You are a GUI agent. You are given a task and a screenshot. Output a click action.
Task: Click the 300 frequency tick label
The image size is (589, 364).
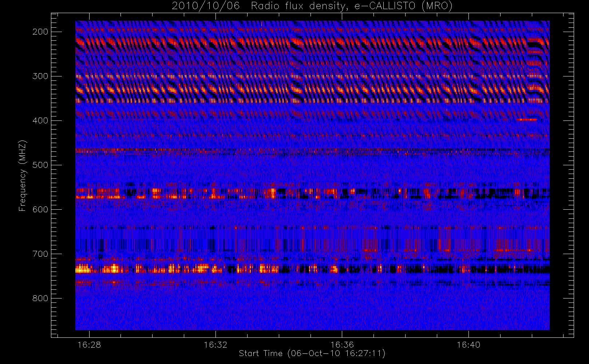(40, 76)
